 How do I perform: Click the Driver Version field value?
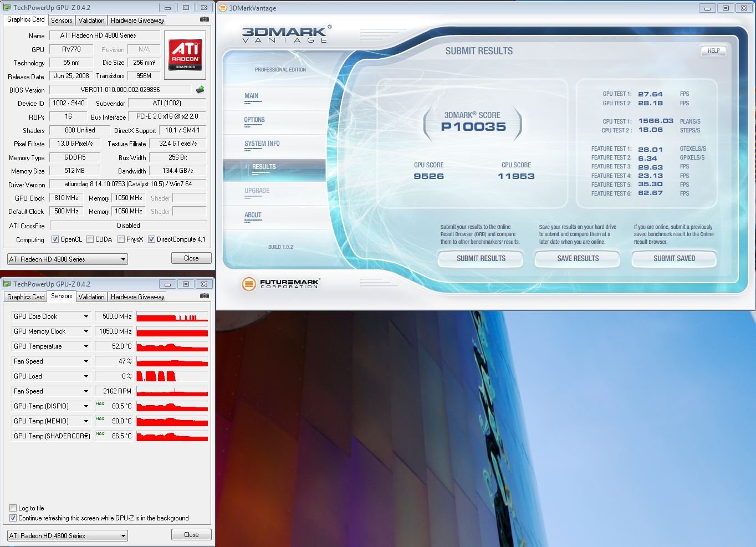click(128, 184)
